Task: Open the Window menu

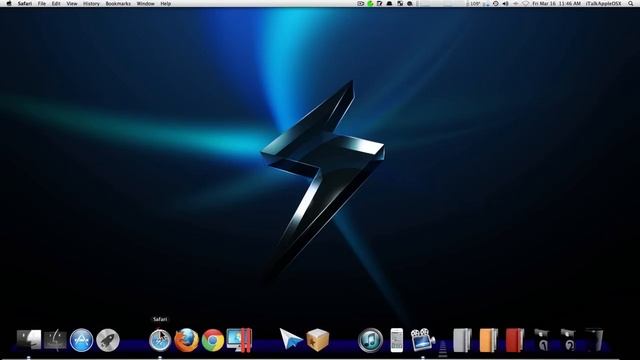Action: [145, 4]
